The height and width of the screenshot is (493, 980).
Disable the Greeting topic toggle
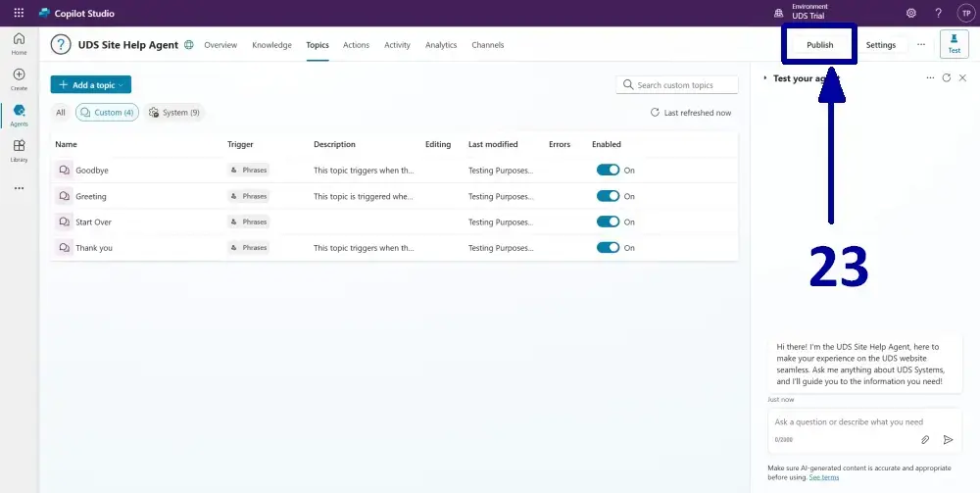pos(608,196)
